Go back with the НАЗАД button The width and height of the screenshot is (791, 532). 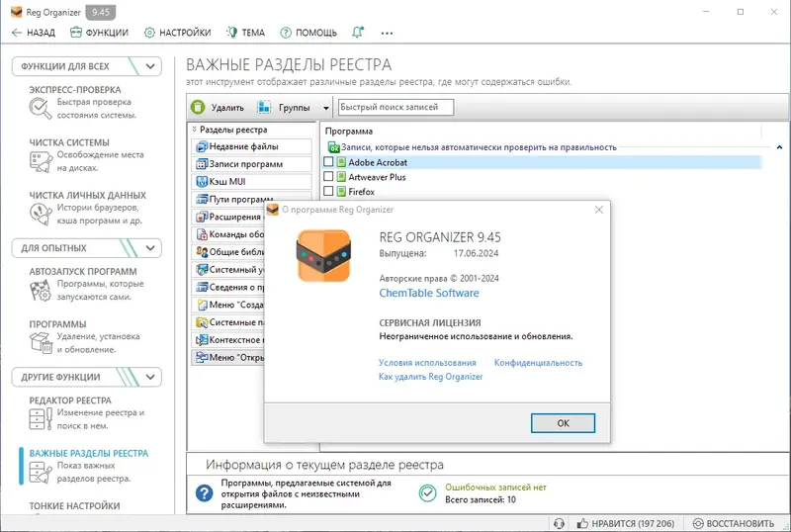(34, 33)
